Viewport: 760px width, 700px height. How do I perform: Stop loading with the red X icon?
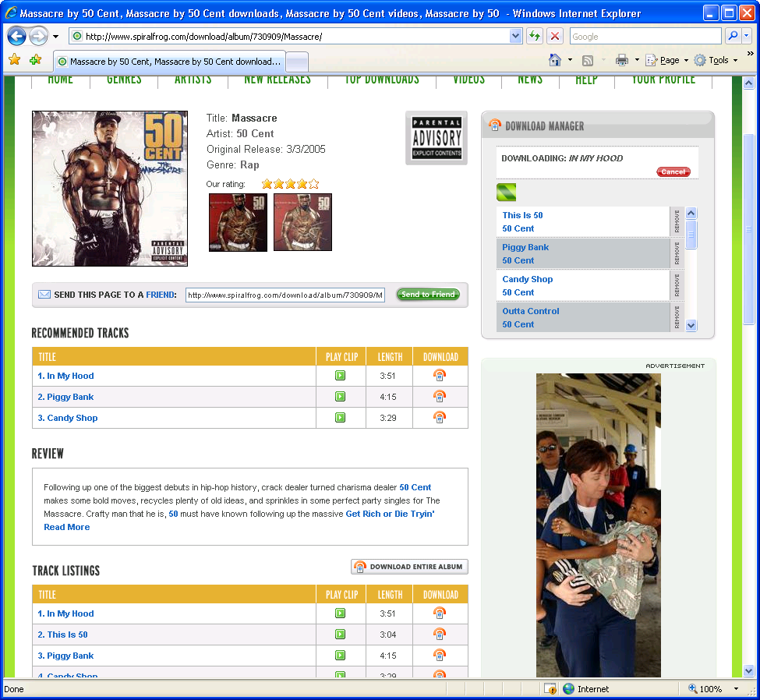point(555,36)
